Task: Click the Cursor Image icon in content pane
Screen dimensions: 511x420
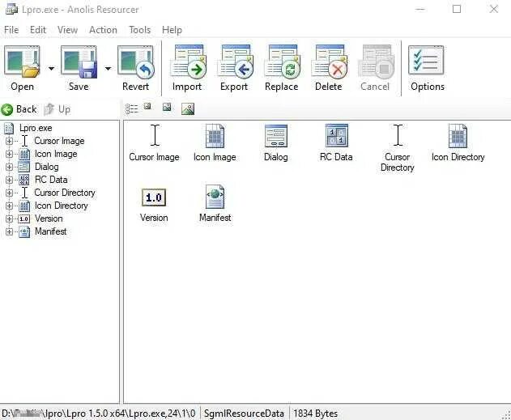Action: (155, 135)
